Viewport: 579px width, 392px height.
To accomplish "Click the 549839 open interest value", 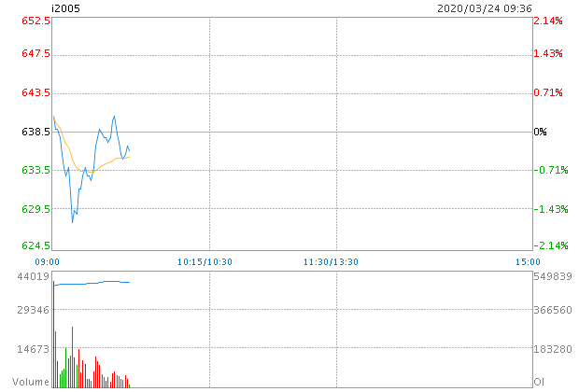I will pyautogui.click(x=551, y=277).
